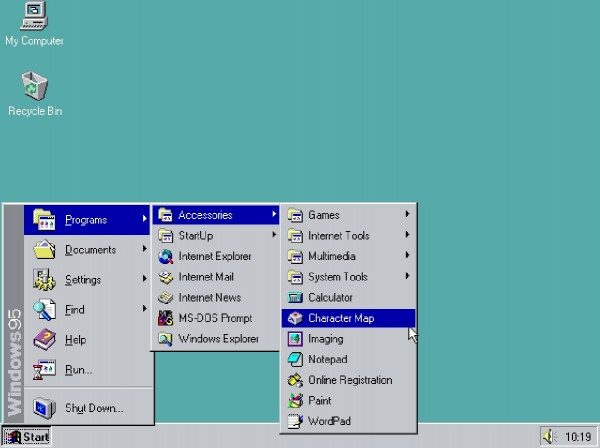Image resolution: width=600 pixels, height=448 pixels.
Task: Select the MS-DOS Prompt text label
Action: click(215, 318)
